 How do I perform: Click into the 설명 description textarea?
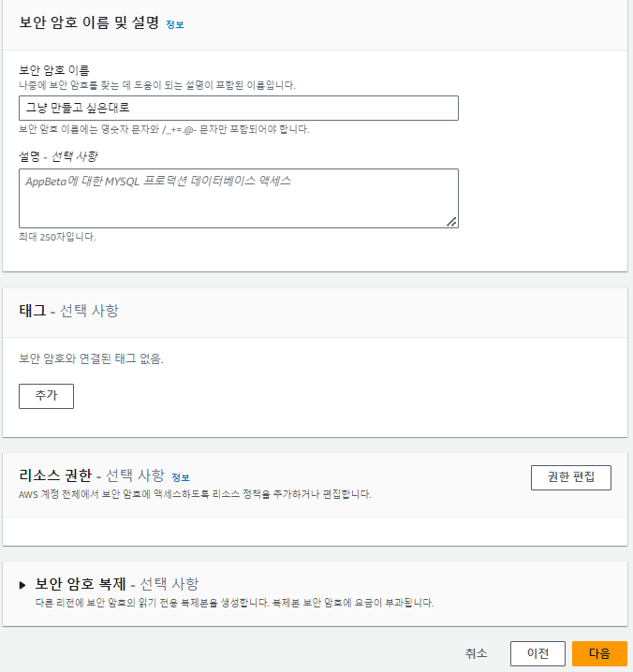239,198
